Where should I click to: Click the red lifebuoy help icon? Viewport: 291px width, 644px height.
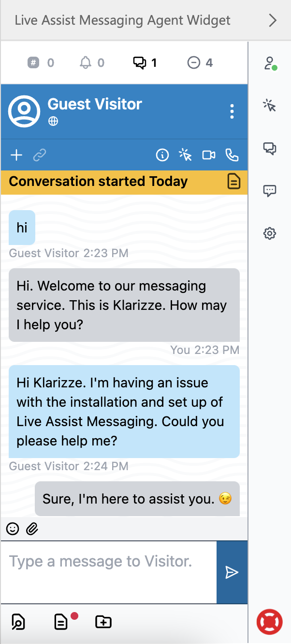coord(270,622)
